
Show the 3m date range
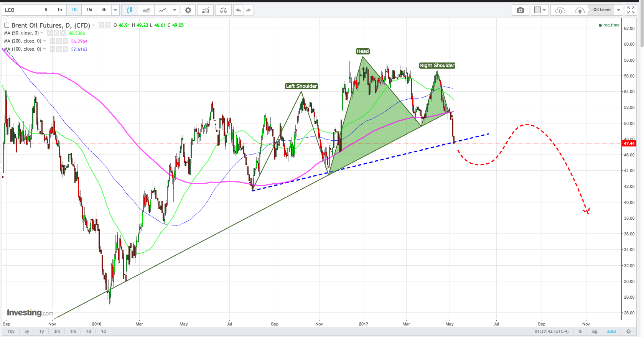point(57,331)
